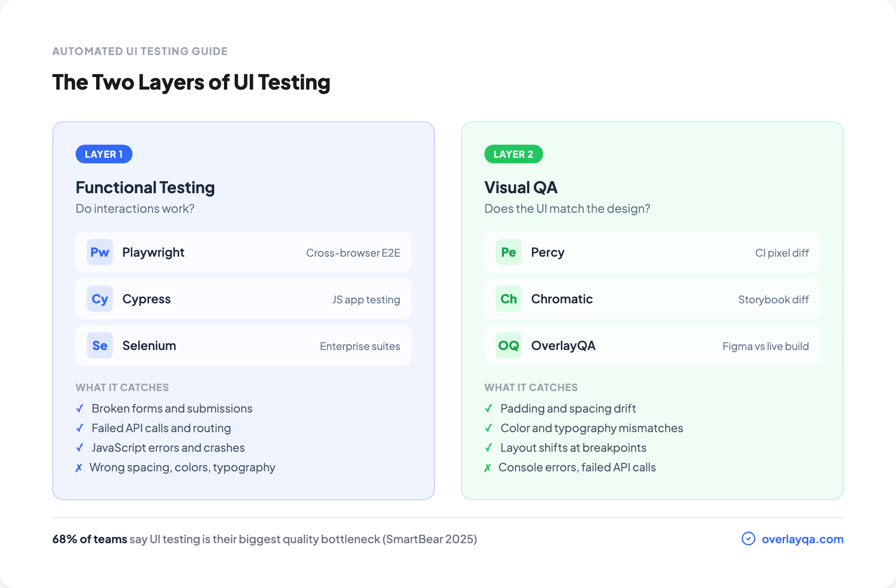Select the OverlayQA tool name
Viewport: 896px width, 588px height.
point(563,346)
